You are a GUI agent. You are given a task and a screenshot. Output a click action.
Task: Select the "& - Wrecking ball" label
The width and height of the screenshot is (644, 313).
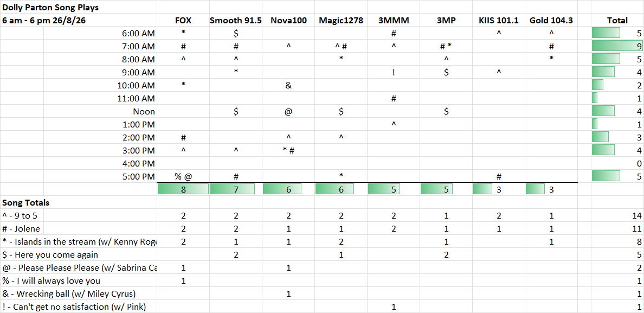pos(69,294)
